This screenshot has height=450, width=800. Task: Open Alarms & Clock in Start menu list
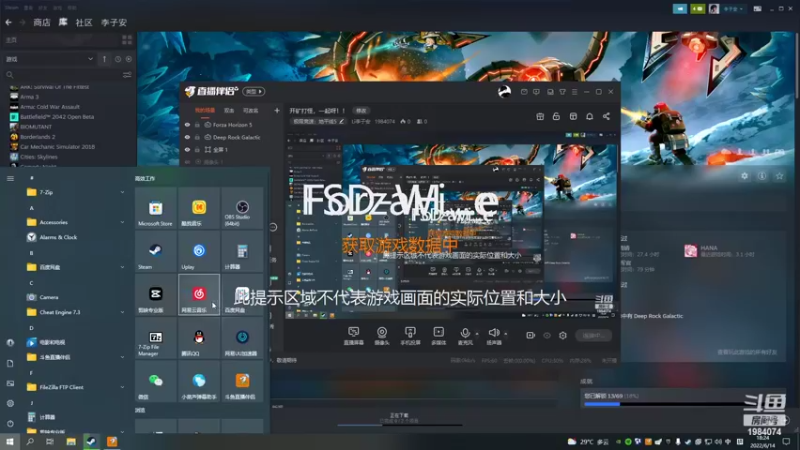tap(58, 237)
